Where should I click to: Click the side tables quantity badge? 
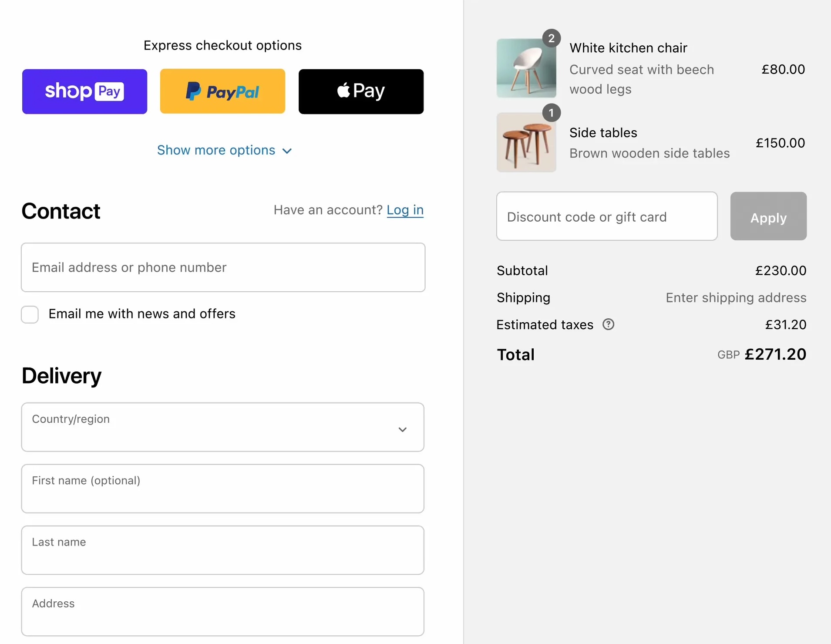coord(552,113)
